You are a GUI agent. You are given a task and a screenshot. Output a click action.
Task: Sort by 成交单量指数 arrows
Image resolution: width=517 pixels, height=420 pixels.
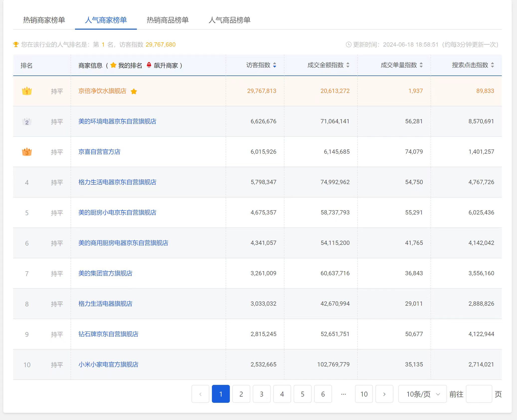421,65
